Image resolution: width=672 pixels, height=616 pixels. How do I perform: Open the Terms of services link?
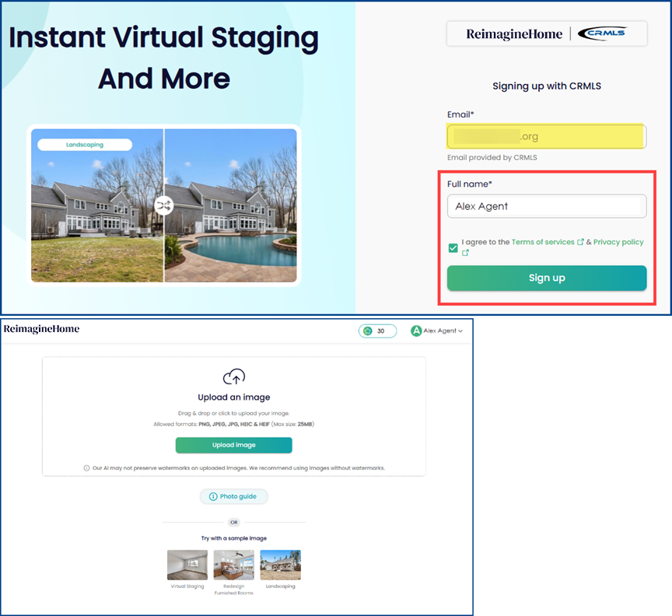542,243
